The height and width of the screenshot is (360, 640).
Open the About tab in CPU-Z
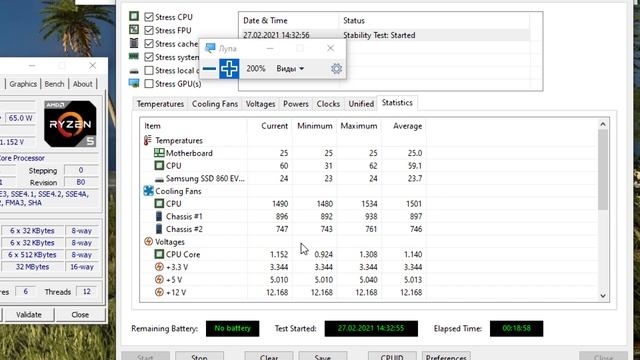click(x=82, y=84)
